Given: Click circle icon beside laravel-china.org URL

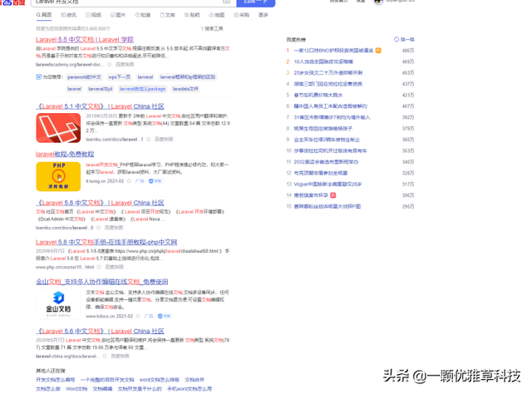Looking at the screenshot, I should [x=105, y=356].
